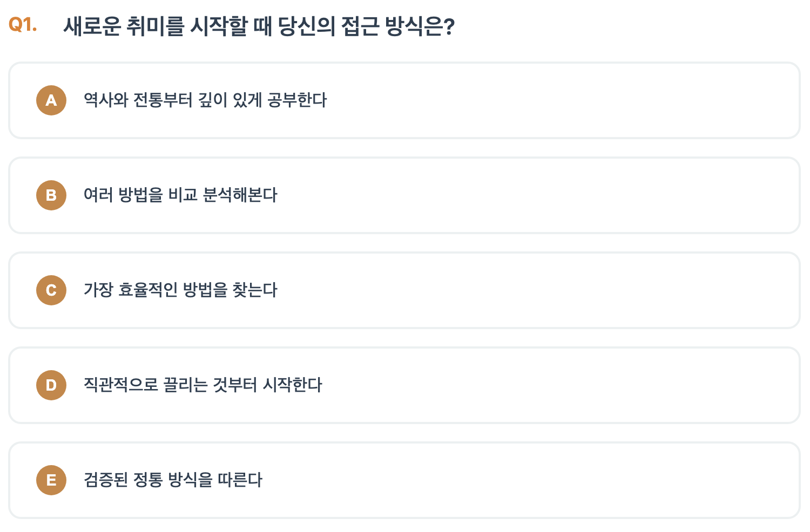Image resolution: width=810 pixels, height=532 pixels.
Task: Click the text '가장 효율적인 방법을 찾는다'
Action: [x=181, y=290]
